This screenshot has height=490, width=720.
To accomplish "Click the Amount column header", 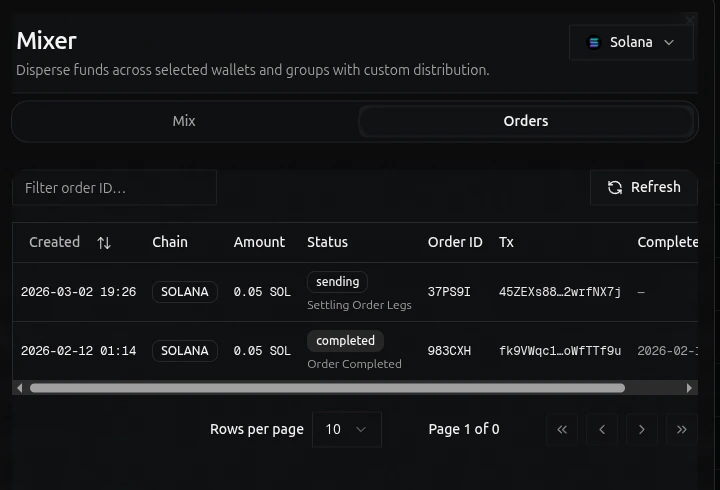I will point(259,242).
